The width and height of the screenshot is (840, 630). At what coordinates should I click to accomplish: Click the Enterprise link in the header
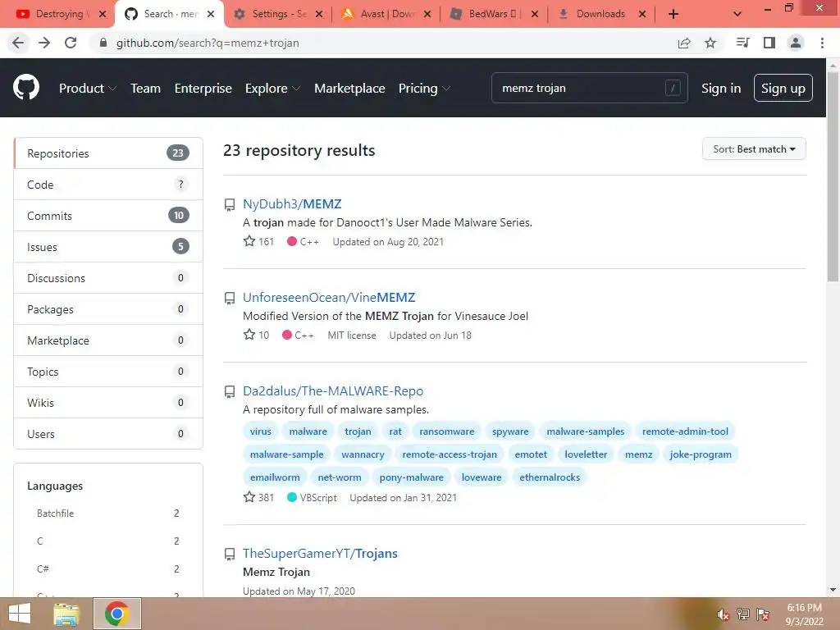pos(203,88)
